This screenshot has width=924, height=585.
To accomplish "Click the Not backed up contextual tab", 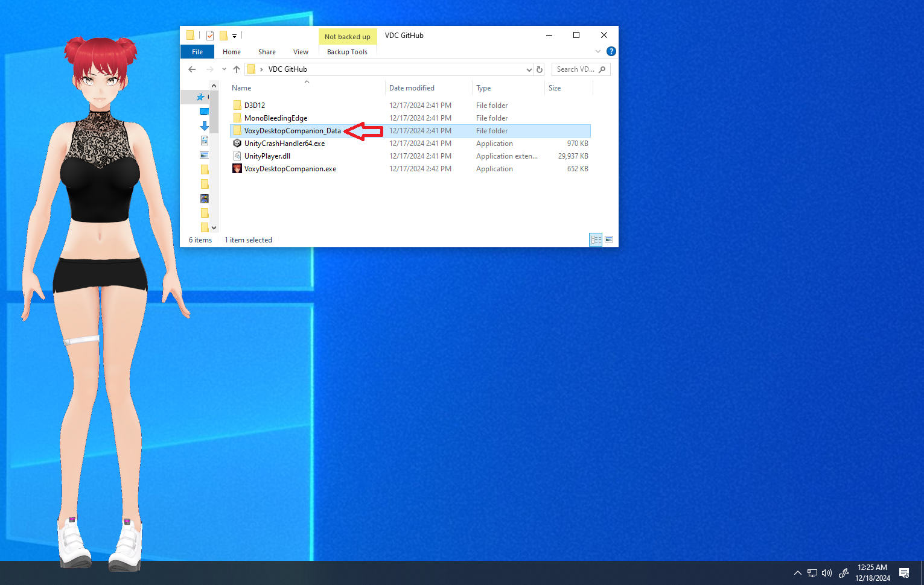I will point(348,37).
